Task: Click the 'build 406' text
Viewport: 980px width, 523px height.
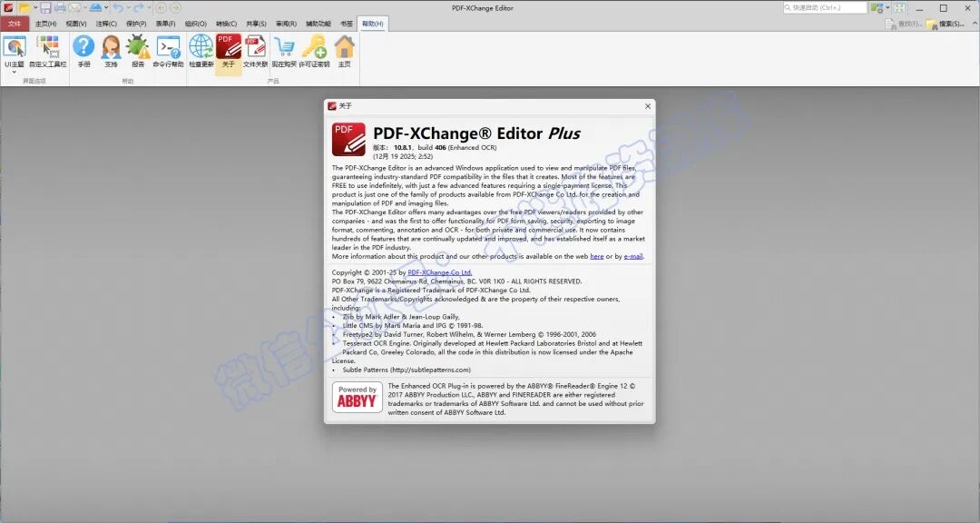Action: point(432,148)
